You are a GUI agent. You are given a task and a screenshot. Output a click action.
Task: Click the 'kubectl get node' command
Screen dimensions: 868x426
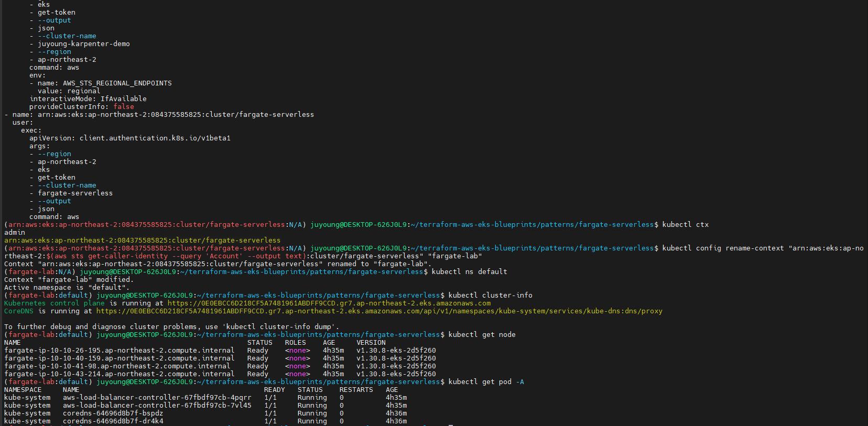[482, 335]
